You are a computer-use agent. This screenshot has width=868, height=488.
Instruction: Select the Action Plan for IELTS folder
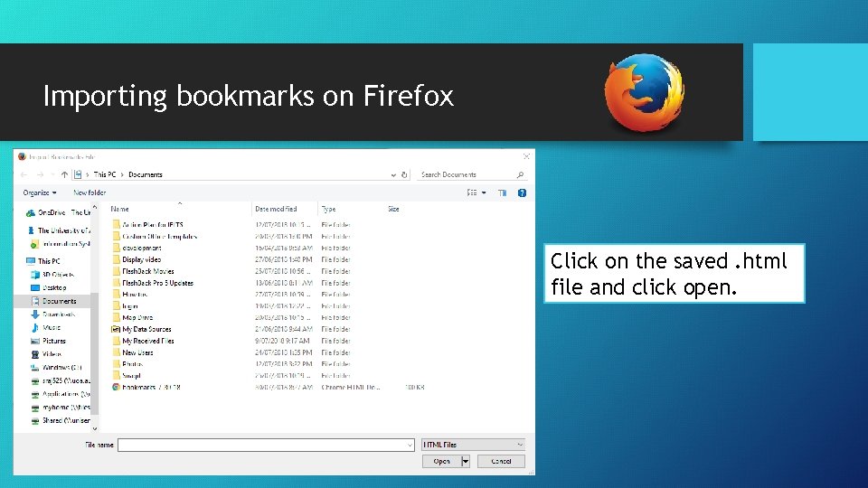[x=152, y=225]
